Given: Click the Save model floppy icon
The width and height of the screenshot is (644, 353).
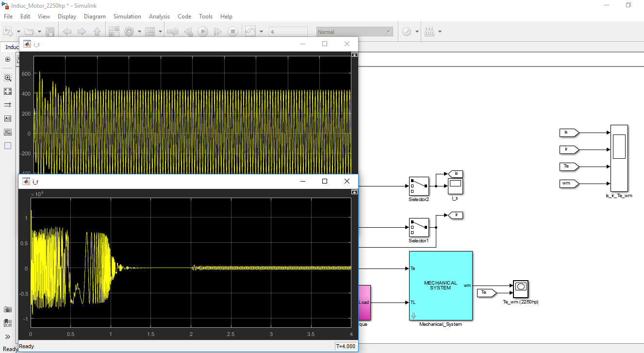Looking at the screenshot, I should coord(50,32).
